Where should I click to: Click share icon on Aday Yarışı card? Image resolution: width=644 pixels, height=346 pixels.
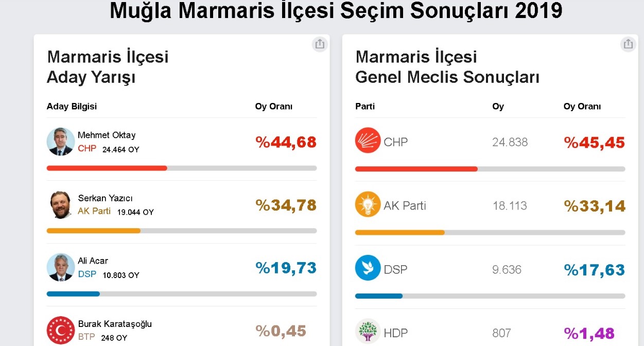pyautogui.click(x=320, y=44)
